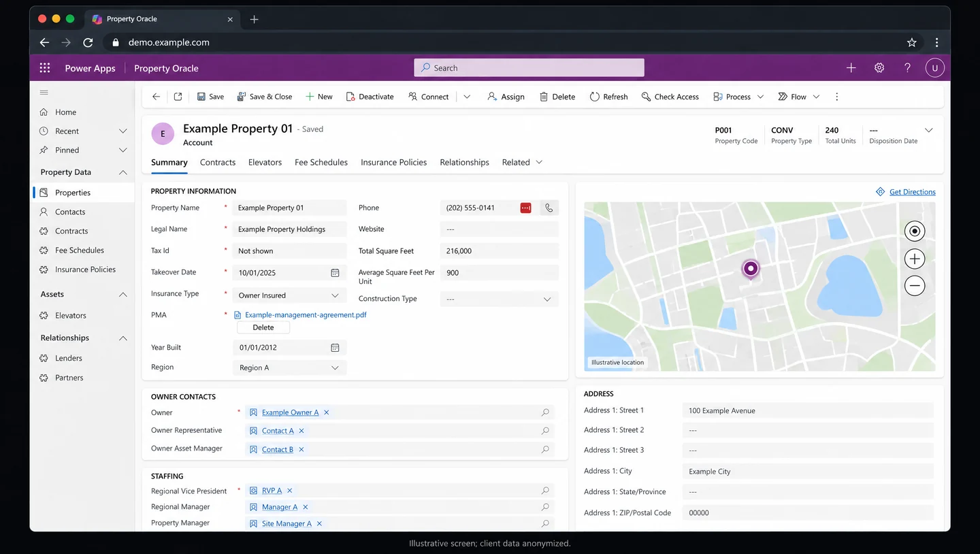Open the help question mark icon

(907, 68)
